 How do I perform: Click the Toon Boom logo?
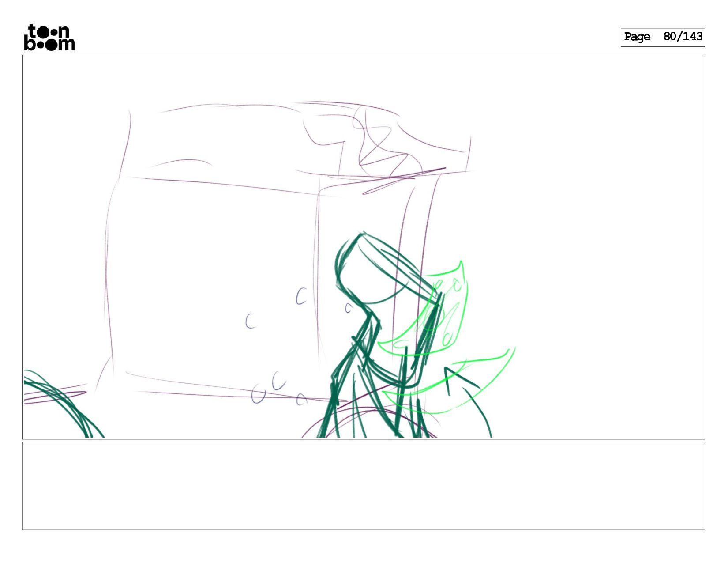point(49,38)
